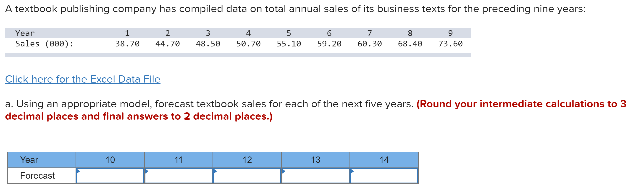Click the Forecast row label
The width and height of the screenshot is (644, 194).
click(x=37, y=175)
